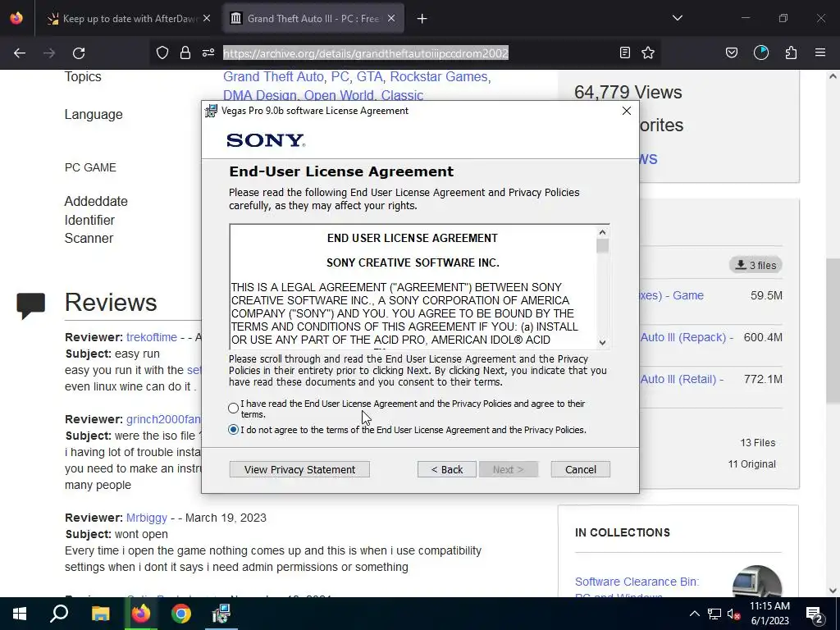Click the disabled Next button
840x630 pixels.
tap(509, 469)
